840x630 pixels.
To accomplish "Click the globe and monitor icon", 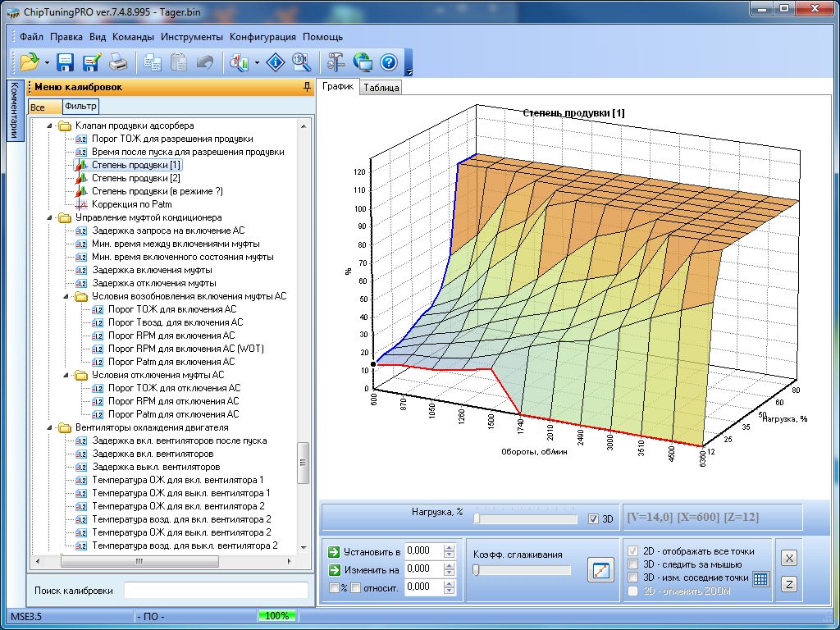I will pos(363,62).
